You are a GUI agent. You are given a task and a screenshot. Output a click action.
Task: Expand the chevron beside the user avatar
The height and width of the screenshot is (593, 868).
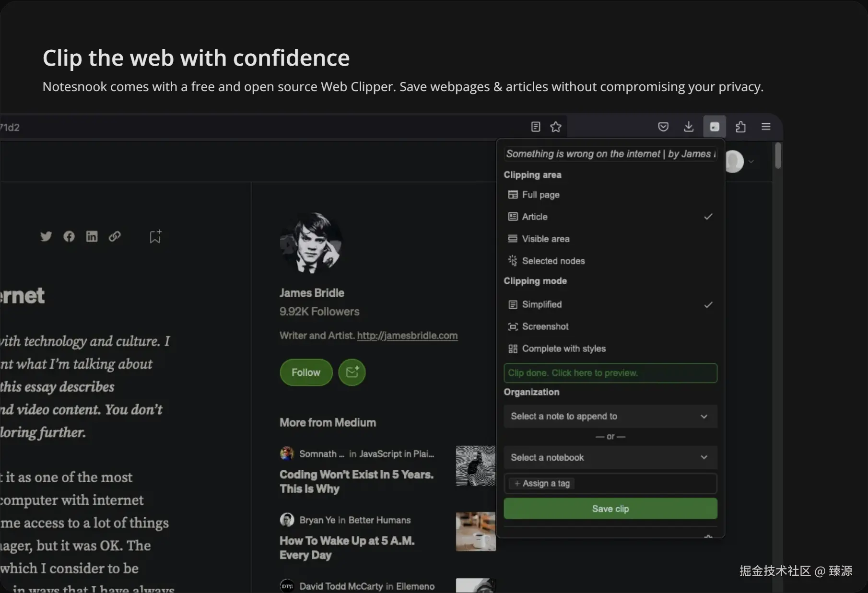point(751,162)
